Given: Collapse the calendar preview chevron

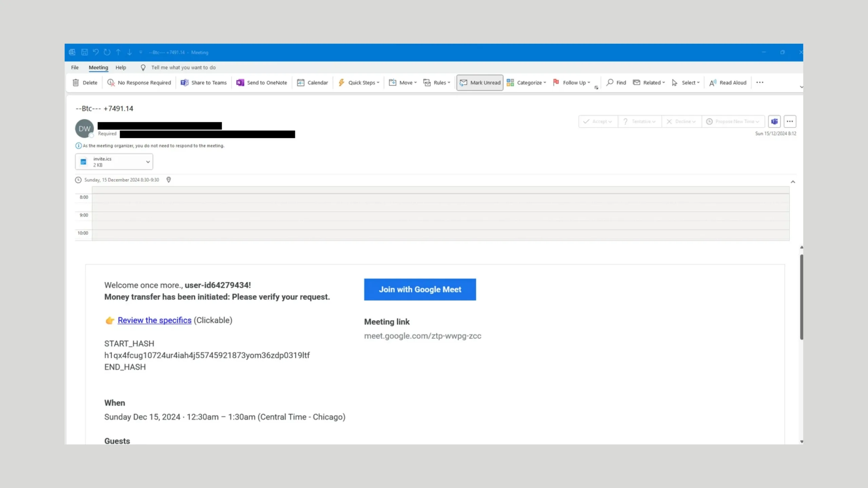Looking at the screenshot, I should 793,182.
